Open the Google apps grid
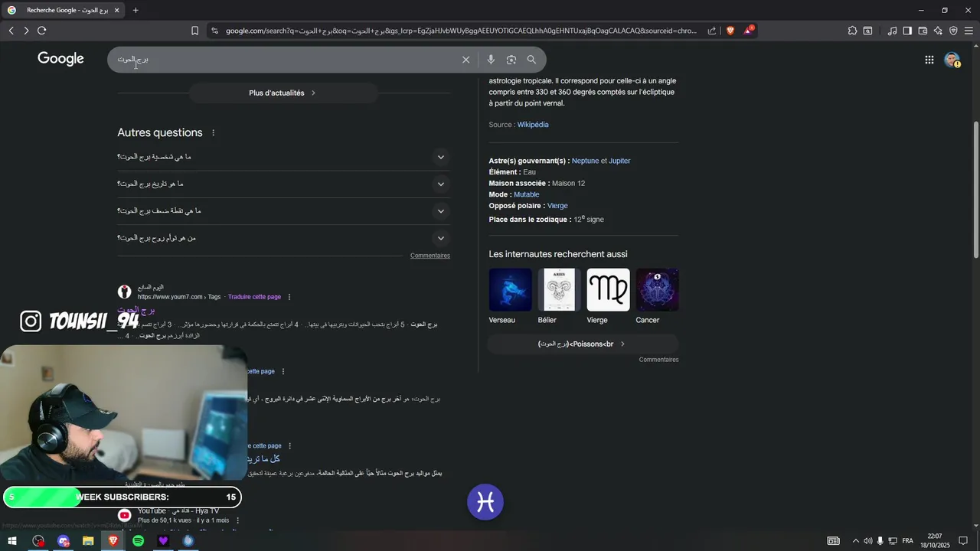The height and width of the screenshot is (551, 980). (929, 60)
